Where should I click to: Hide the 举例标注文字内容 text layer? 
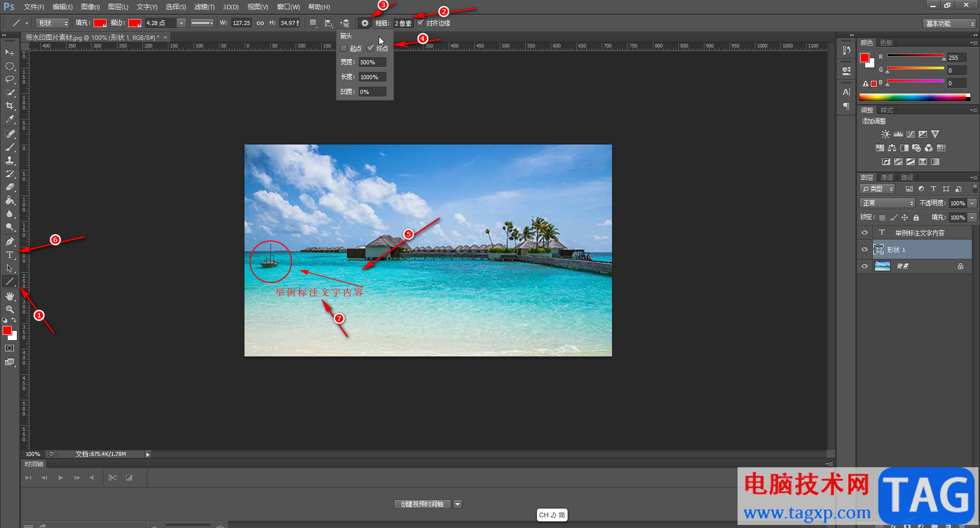865,232
